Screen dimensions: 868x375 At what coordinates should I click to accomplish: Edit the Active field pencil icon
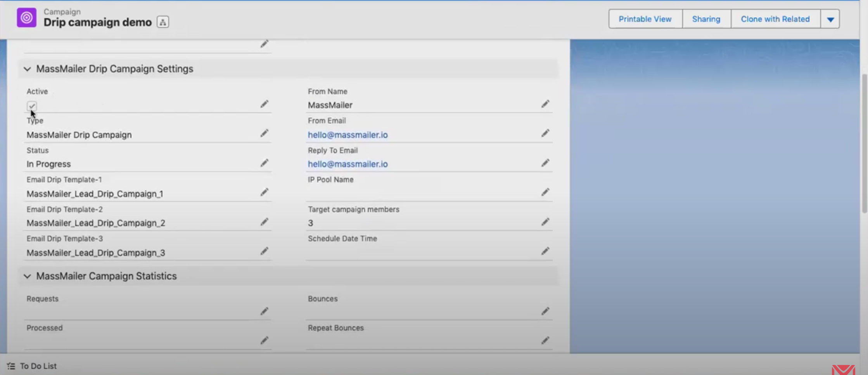coord(264,104)
